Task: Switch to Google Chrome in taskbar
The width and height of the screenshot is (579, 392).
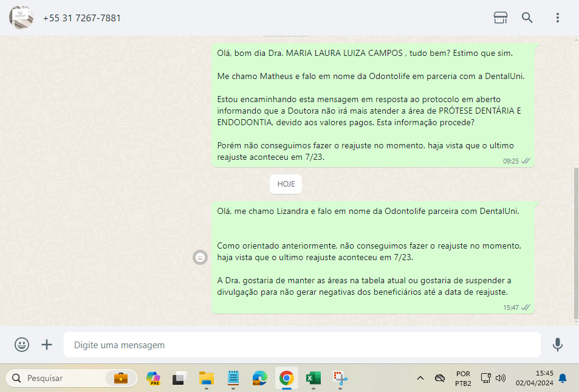Action: pyautogui.click(x=287, y=379)
